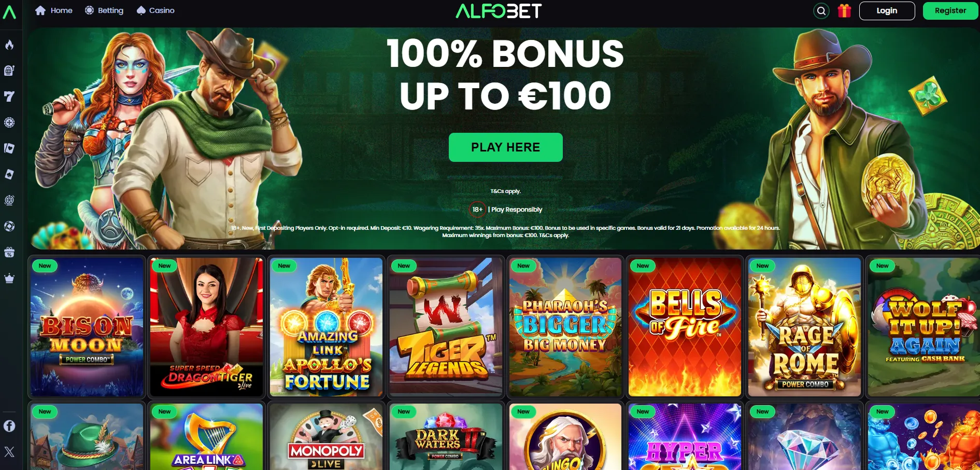Open the flame hot games sidebar icon
This screenshot has width=980, height=470.
point(9,45)
